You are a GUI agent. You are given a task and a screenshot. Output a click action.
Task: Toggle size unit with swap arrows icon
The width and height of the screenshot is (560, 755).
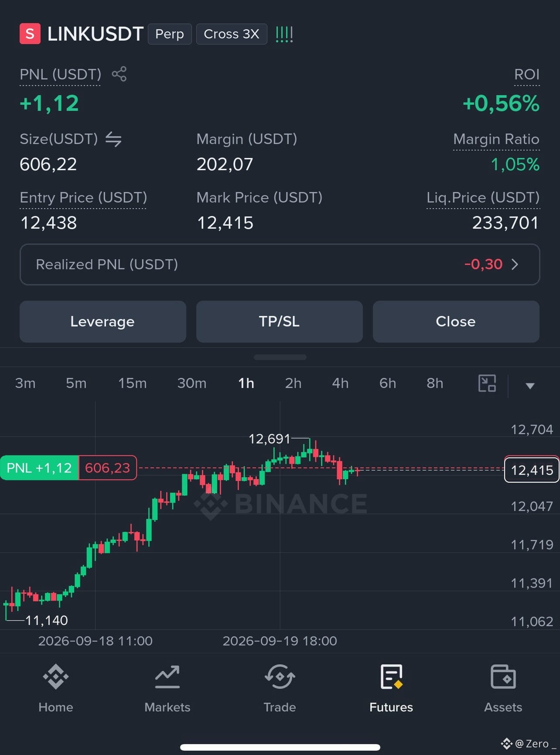[x=113, y=139]
